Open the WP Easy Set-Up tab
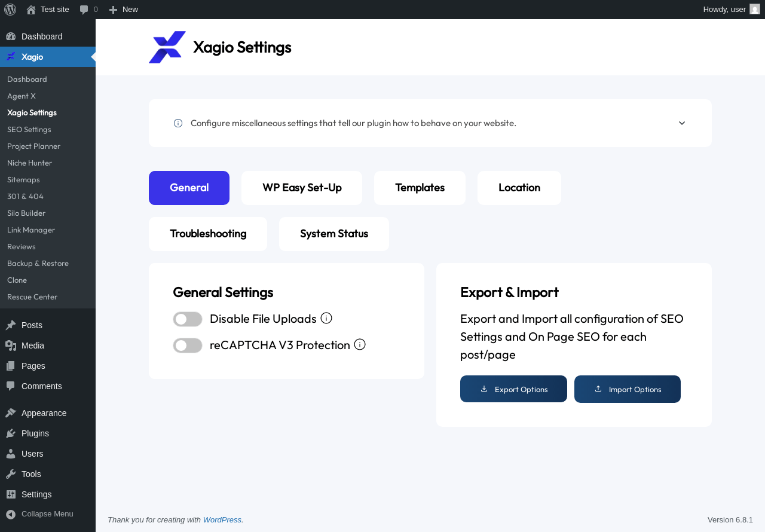Viewport: 765px width, 532px height. [302, 188]
